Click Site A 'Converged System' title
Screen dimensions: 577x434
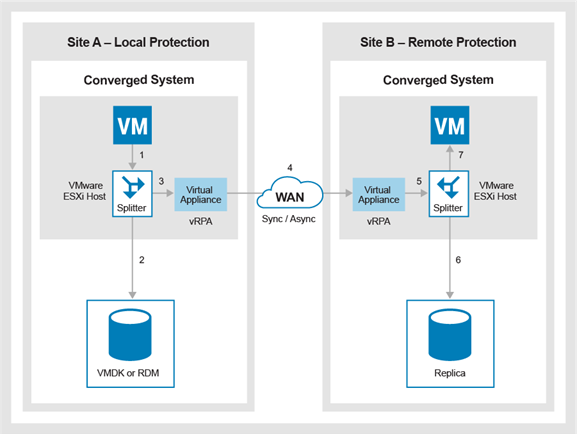coord(139,80)
